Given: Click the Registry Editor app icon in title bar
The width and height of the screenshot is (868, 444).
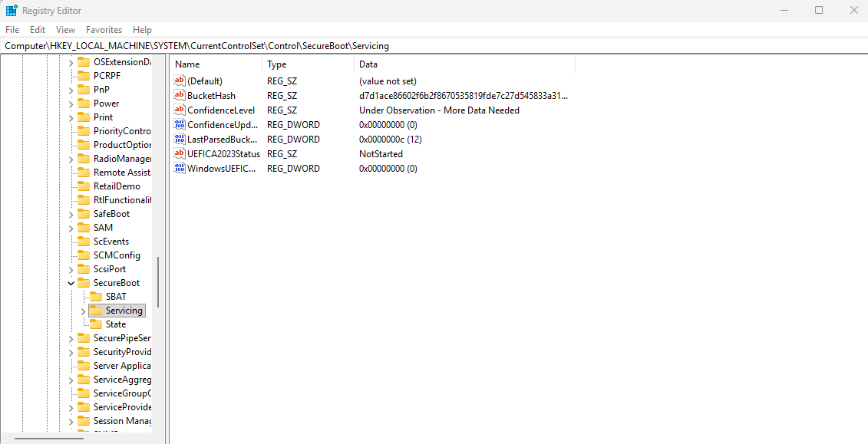Looking at the screenshot, I should click(12, 11).
